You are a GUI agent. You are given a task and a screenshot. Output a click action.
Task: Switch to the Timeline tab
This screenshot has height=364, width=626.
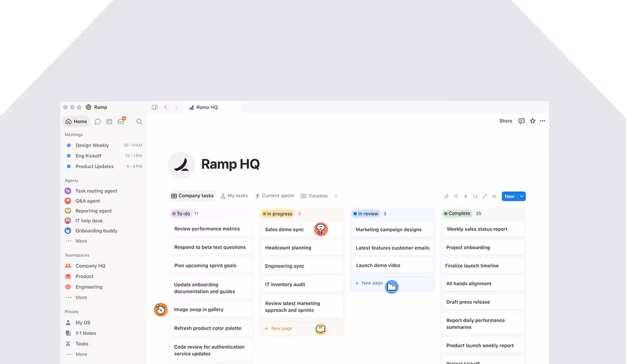pos(314,196)
